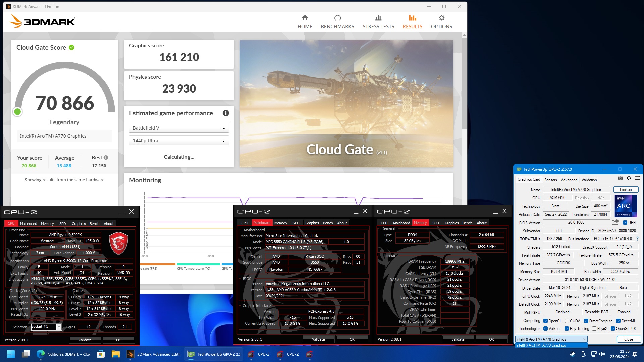This screenshot has height=362, width=644.
Task: Open the OPTIONS gear in 3DMark
Action: (x=441, y=18)
